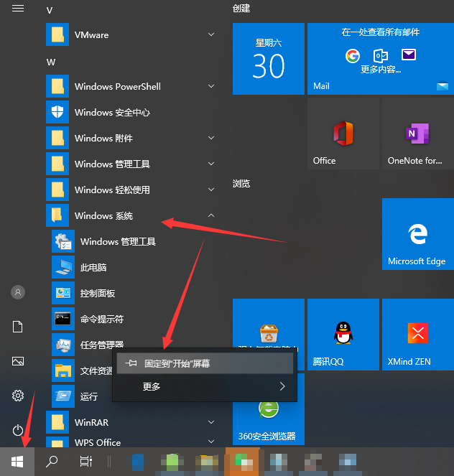The width and height of the screenshot is (454, 476).
Task: Launch the 腾讯QQ tile
Action: coord(343,335)
